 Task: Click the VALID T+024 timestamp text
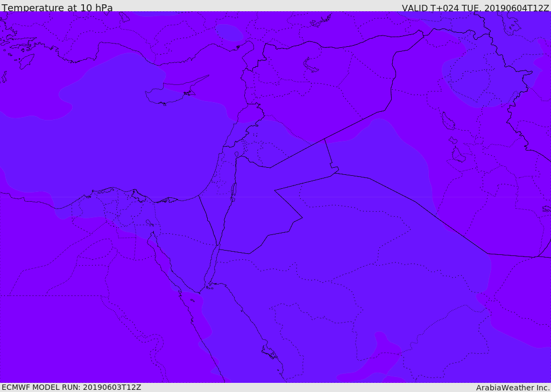(x=475, y=8)
